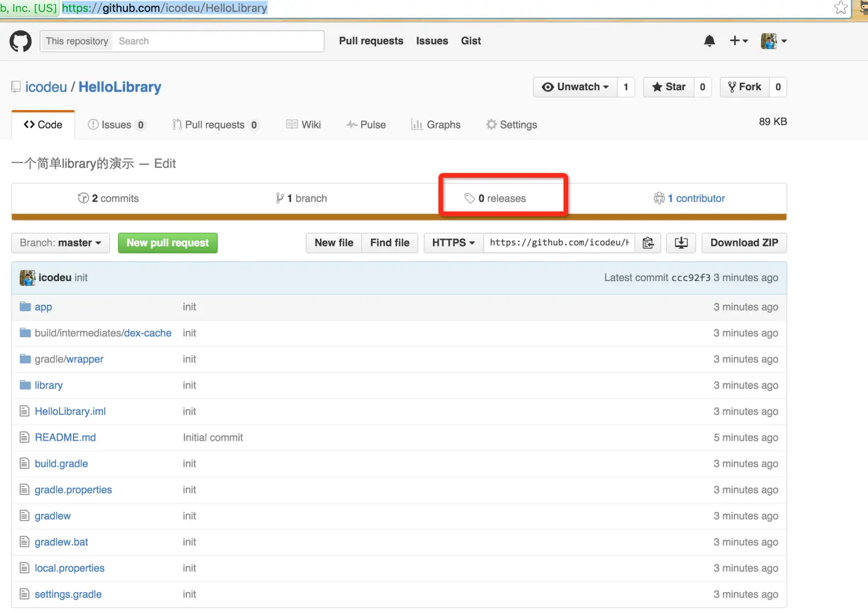The image size is (868, 612).
Task: View the 2 commits list
Action: click(109, 198)
